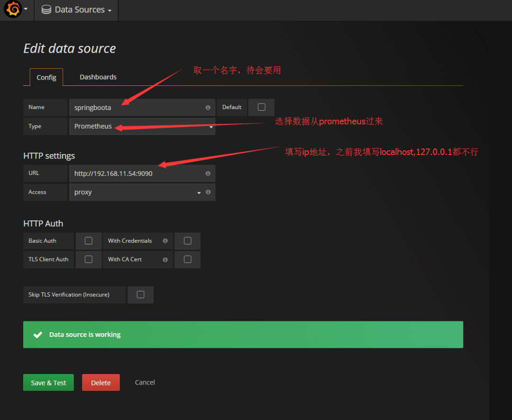Click the With CA Cert info icon
This screenshot has width=512, height=420.
165,260
